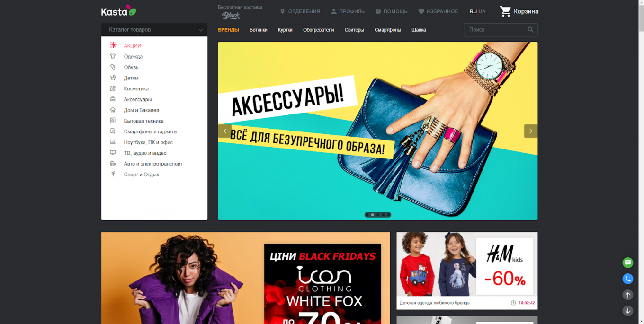Select the third carousel indicator dot
The image size is (644, 324).
377,214
